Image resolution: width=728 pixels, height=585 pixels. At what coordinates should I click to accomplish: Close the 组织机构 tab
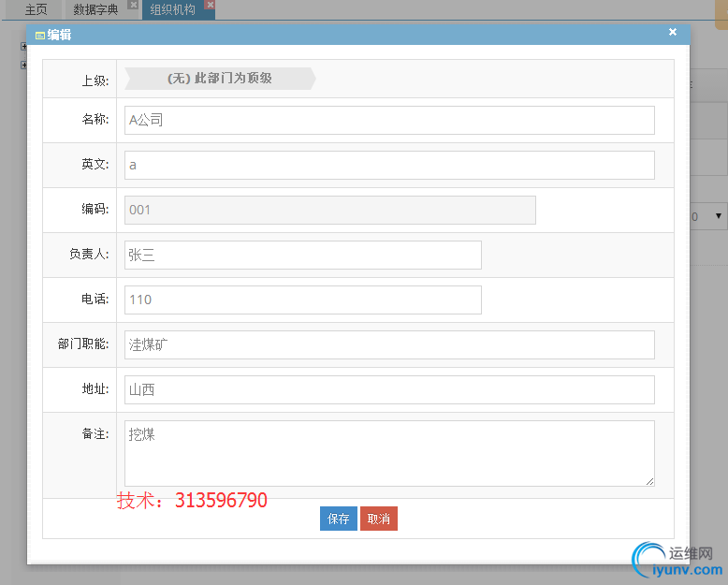tap(211, 5)
